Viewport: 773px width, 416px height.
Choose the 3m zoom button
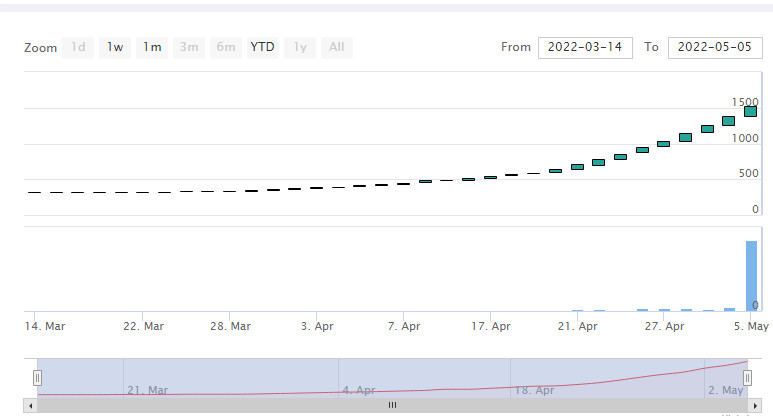189,47
